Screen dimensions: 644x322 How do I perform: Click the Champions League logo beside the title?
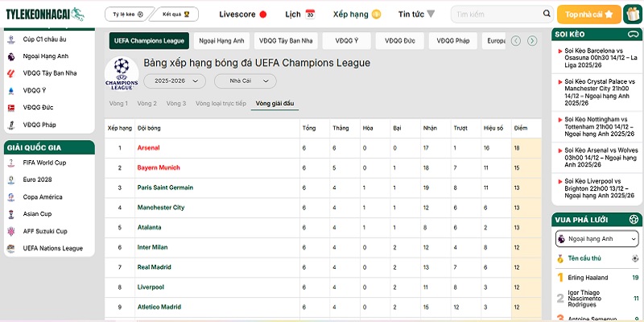[x=122, y=74]
